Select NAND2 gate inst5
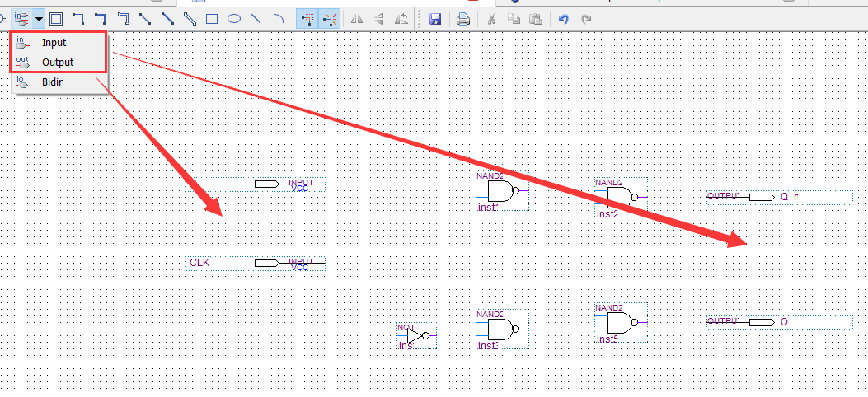Image resolution: width=868 pixels, height=397 pixels. pyautogui.click(x=621, y=322)
